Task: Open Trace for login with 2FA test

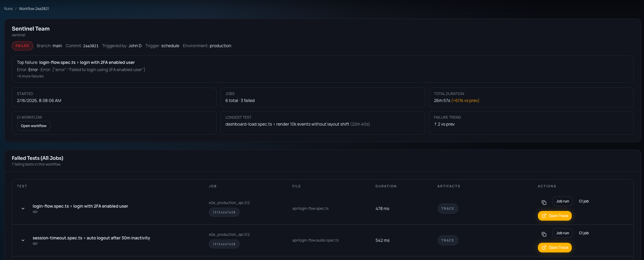Action: (555, 216)
